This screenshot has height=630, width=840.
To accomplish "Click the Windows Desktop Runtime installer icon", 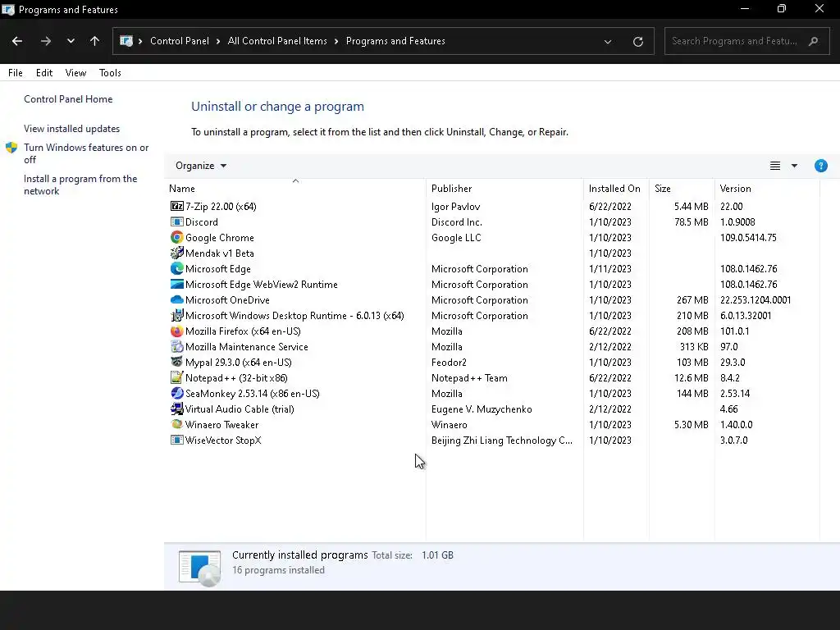I will (x=177, y=316).
